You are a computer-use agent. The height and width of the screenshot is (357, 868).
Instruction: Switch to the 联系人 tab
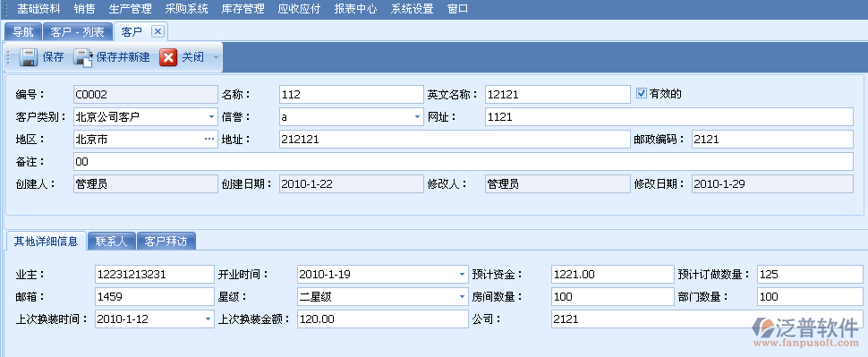(x=111, y=242)
